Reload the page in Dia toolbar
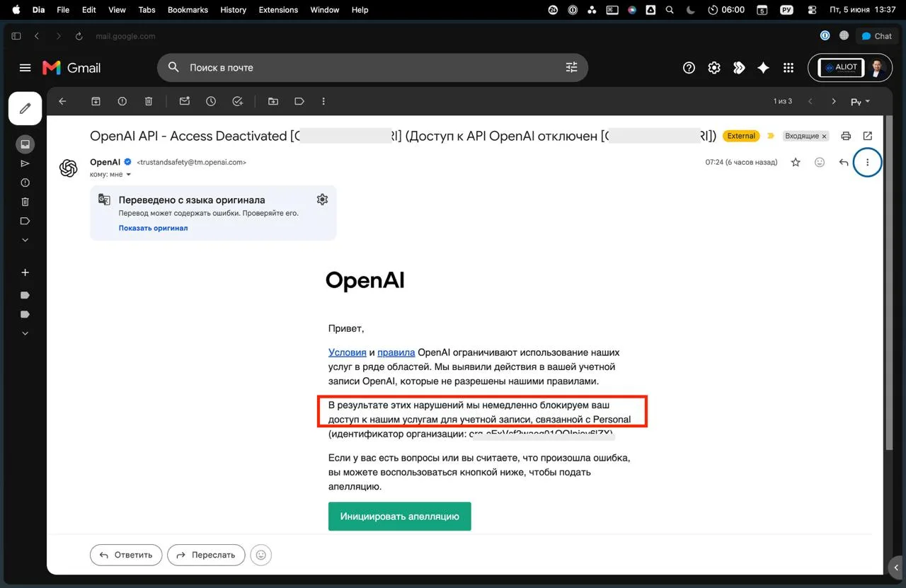Screen dimensions: 906x588 pos(79,36)
